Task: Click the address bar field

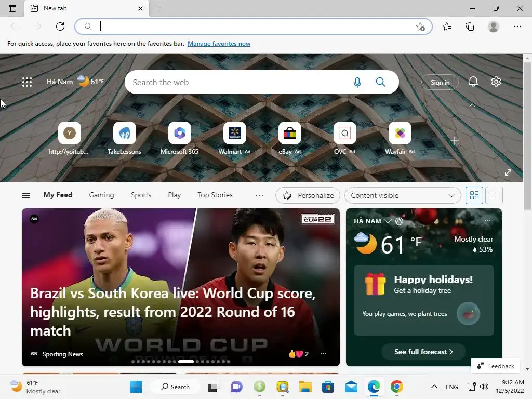Action: coord(253,26)
